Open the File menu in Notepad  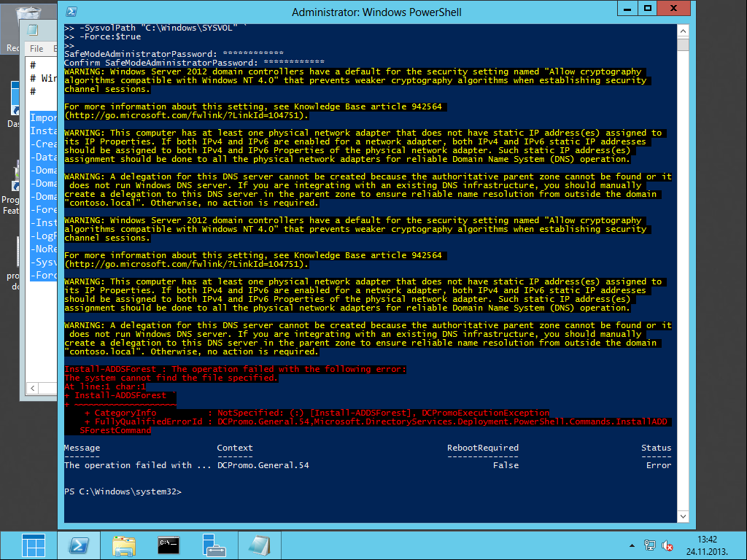[x=36, y=49]
